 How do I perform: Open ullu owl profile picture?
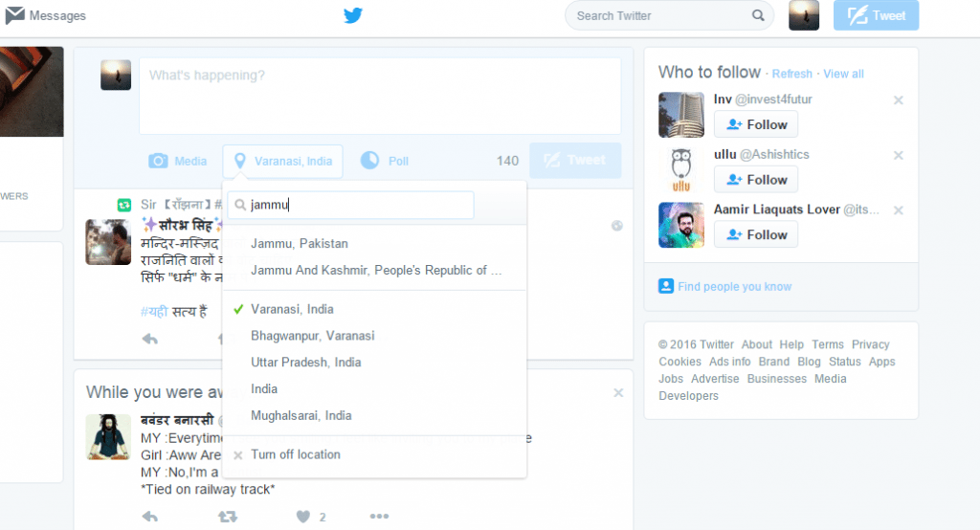coord(681,170)
